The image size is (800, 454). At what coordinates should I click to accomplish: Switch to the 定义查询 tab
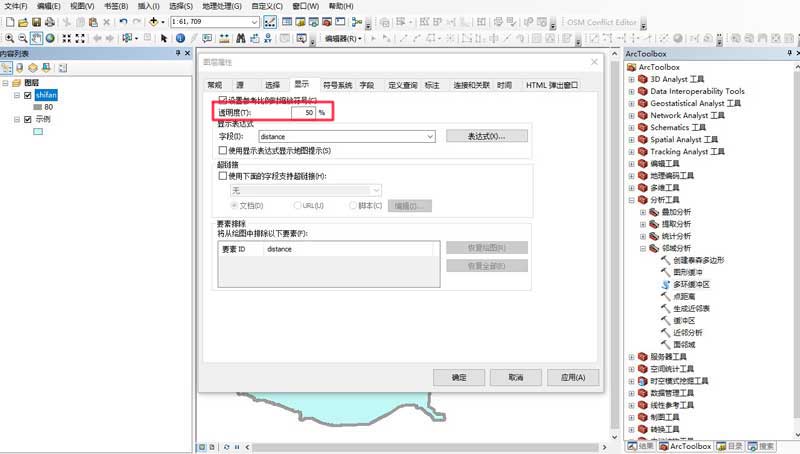[x=403, y=85]
